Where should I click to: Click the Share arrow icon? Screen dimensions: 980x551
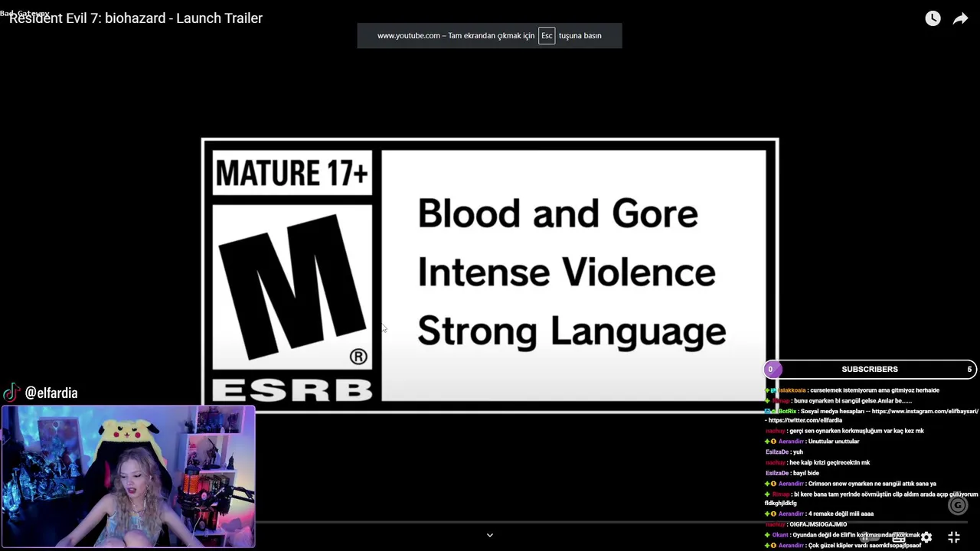960,18
